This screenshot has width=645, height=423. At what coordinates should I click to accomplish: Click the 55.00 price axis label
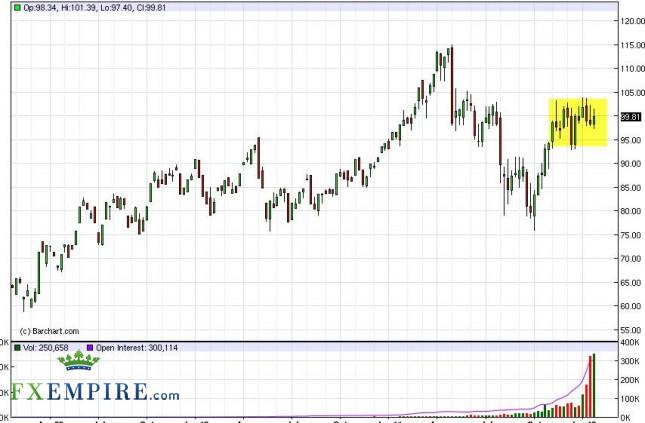(631, 330)
